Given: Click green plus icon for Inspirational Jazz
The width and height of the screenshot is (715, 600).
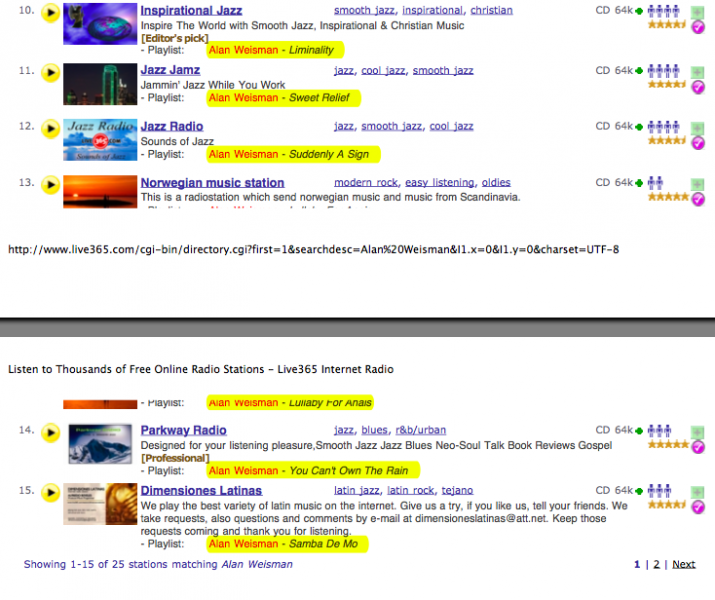Looking at the screenshot, I should (x=697, y=13).
